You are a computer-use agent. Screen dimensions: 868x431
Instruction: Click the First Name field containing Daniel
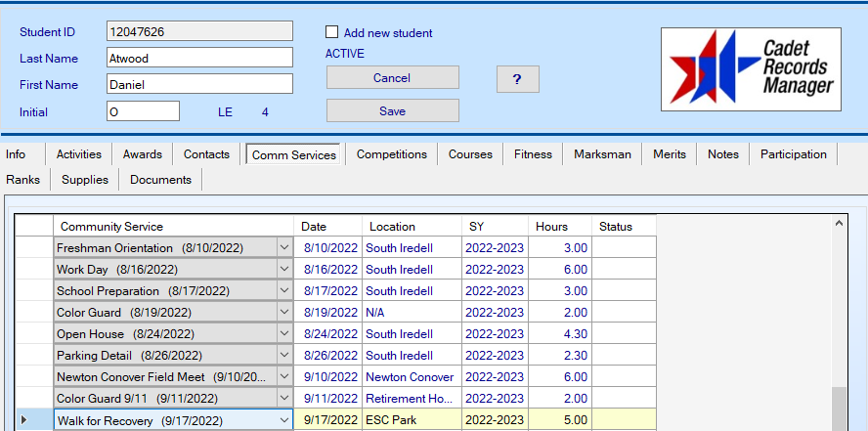coord(199,85)
